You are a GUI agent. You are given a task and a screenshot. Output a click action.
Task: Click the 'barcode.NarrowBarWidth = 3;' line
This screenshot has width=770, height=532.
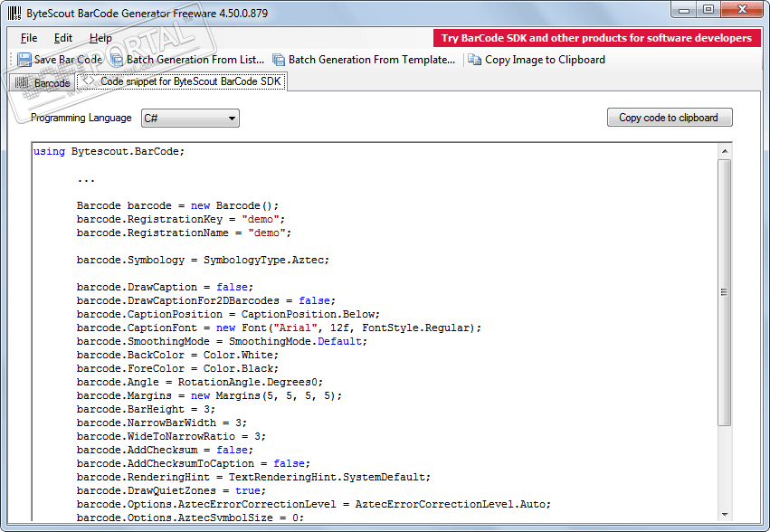pos(162,423)
